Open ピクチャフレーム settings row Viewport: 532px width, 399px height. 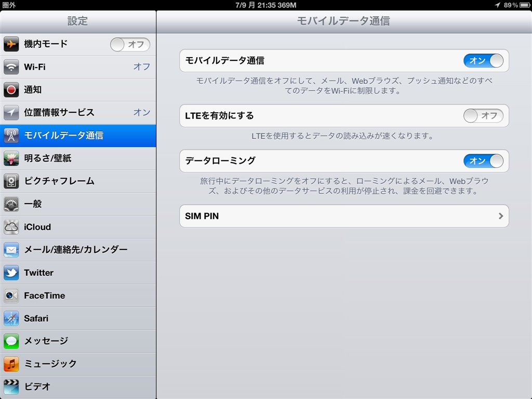coord(78,181)
